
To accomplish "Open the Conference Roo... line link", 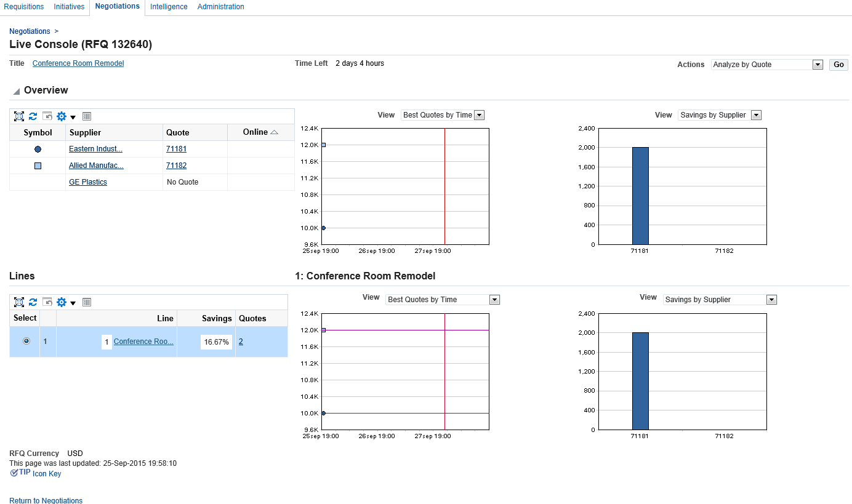I will 143,342.
